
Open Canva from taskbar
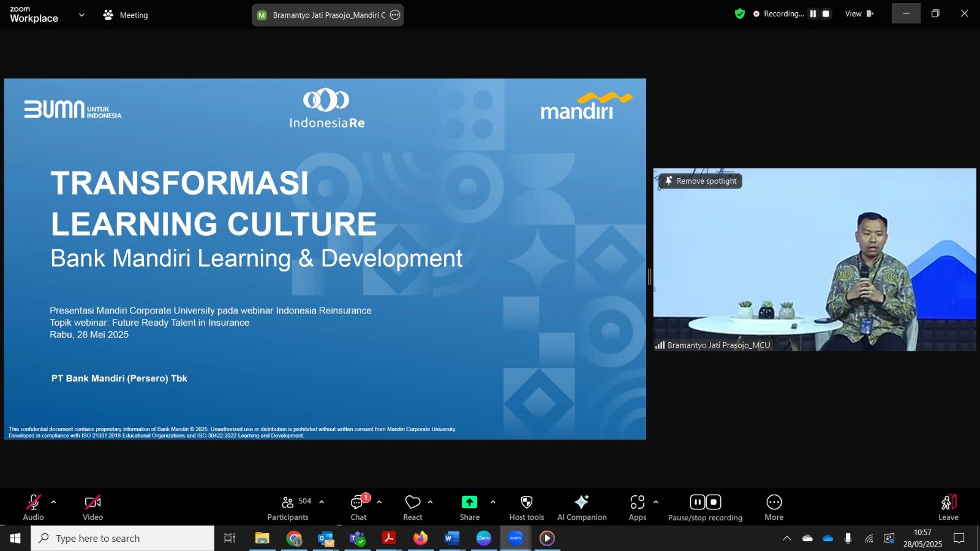484,538
